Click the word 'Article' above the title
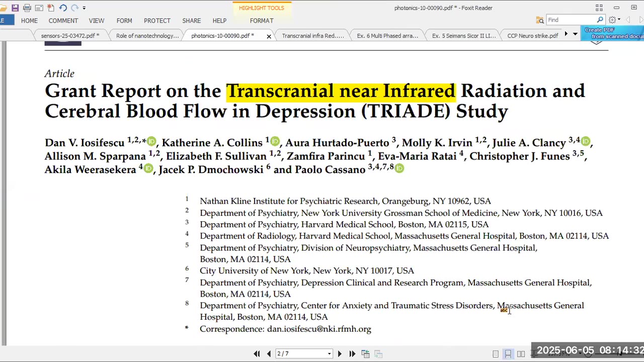The height and width of the screenshot is (362, 644). [59, 74]
